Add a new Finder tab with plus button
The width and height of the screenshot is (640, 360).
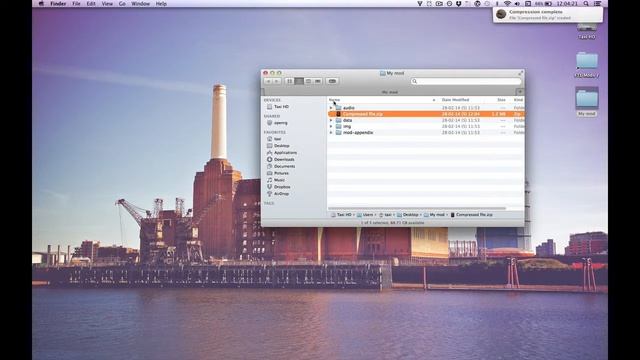tap(520, 92)
